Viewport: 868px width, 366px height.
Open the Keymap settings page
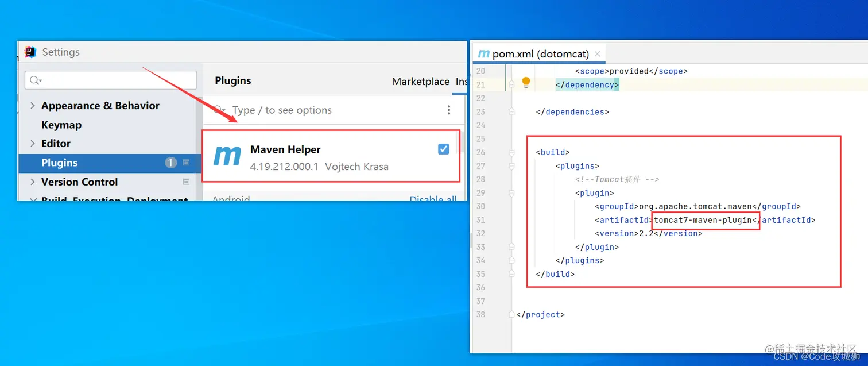pos(61,125)
